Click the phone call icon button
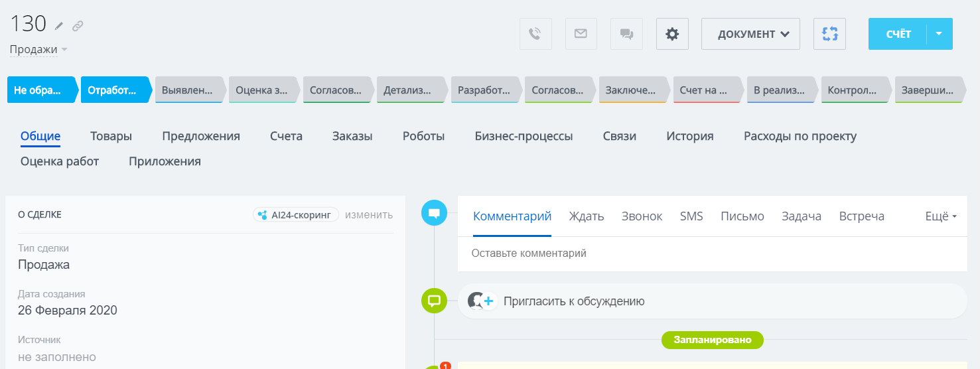This screenshot has width=980, height=369. click(x=535, y=34)
